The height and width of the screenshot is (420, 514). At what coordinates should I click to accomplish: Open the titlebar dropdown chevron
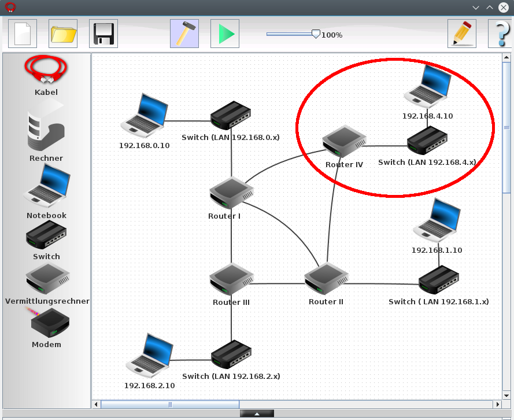pyautogui.click(x=476, y=8)
